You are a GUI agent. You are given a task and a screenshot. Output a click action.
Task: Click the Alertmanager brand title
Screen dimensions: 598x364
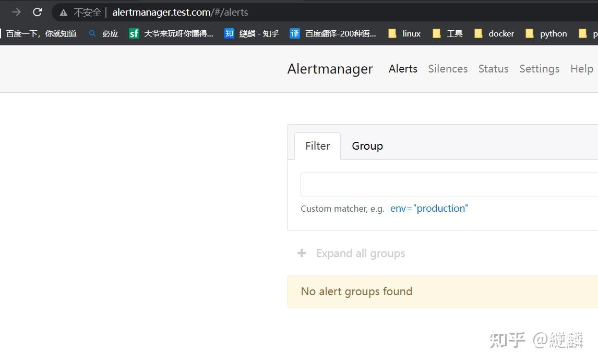(x=330, y=69)
